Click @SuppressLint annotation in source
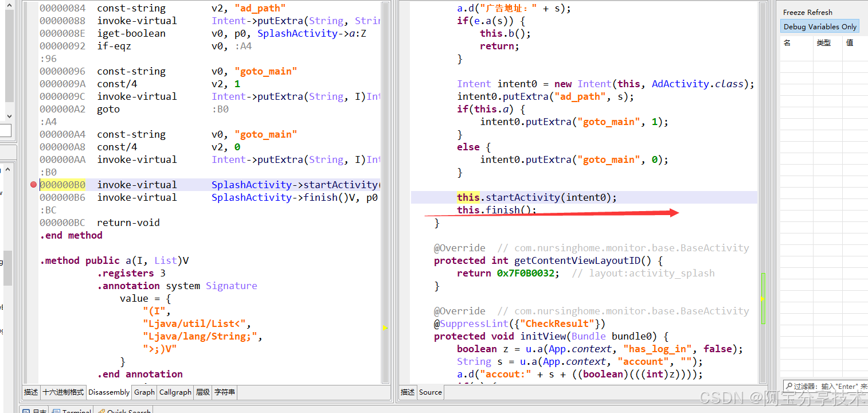 [x=519, y=324]
